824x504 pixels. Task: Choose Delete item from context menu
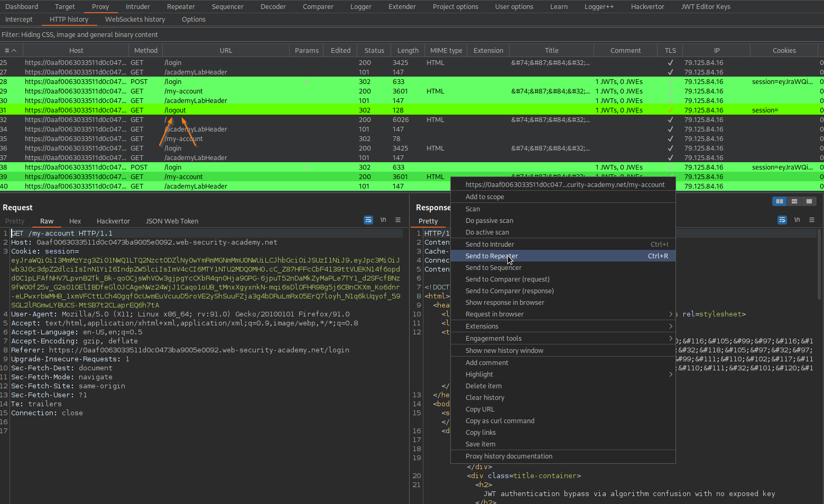[563, 386]
